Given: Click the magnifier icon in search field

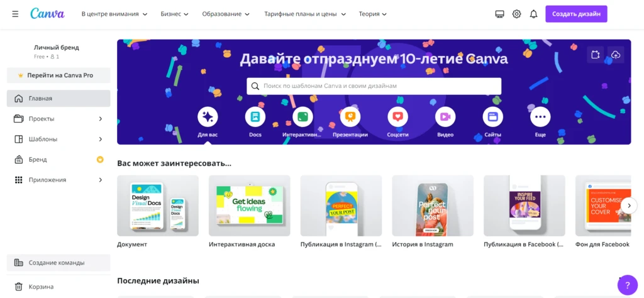Looking at the screenshot, I should (255, 86).
